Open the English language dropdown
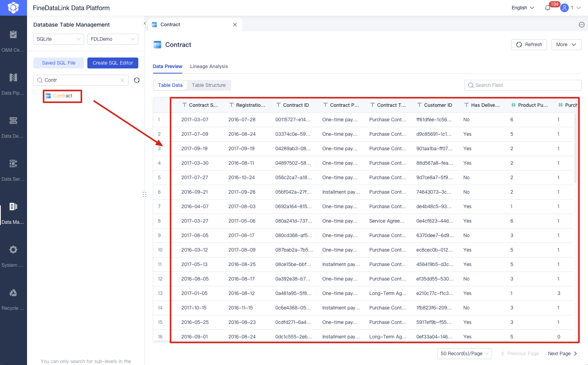The height and width of the screenshot is (365, 588). pos(523,8)
